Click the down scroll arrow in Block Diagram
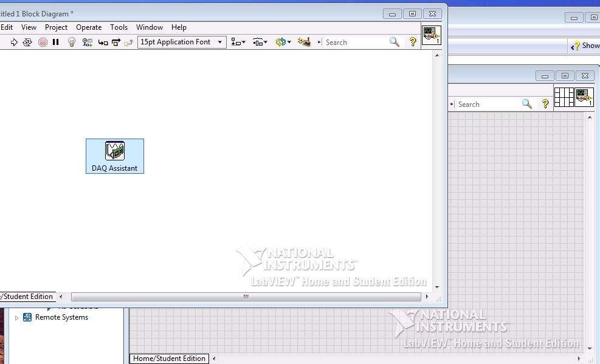The height and width of the screenshot is (364, 600). point(437,287)
